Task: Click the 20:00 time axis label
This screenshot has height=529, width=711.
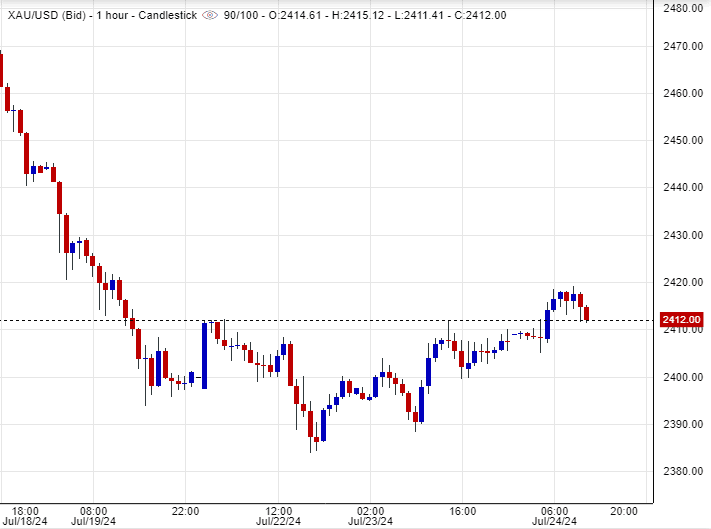Action: [623, 510]
